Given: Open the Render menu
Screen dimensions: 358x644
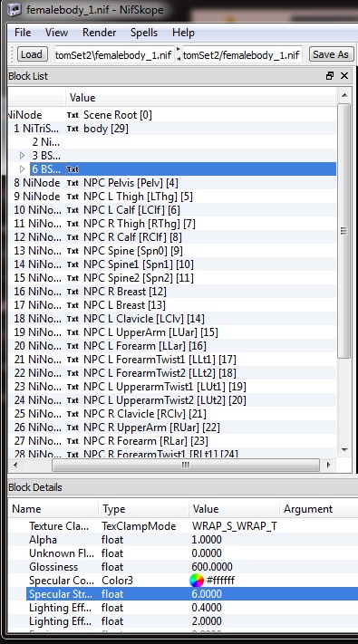Looking at the screenshot, I should (99, 33).
